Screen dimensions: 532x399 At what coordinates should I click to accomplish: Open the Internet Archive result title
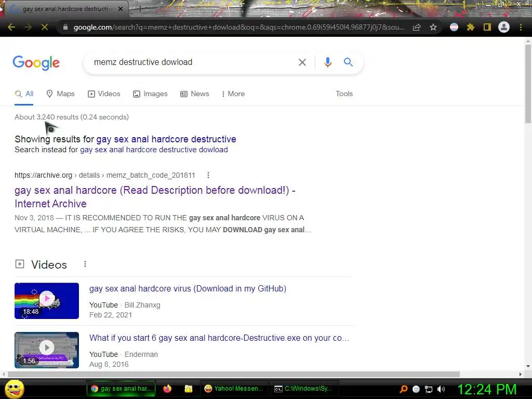[x=155, y=197]
